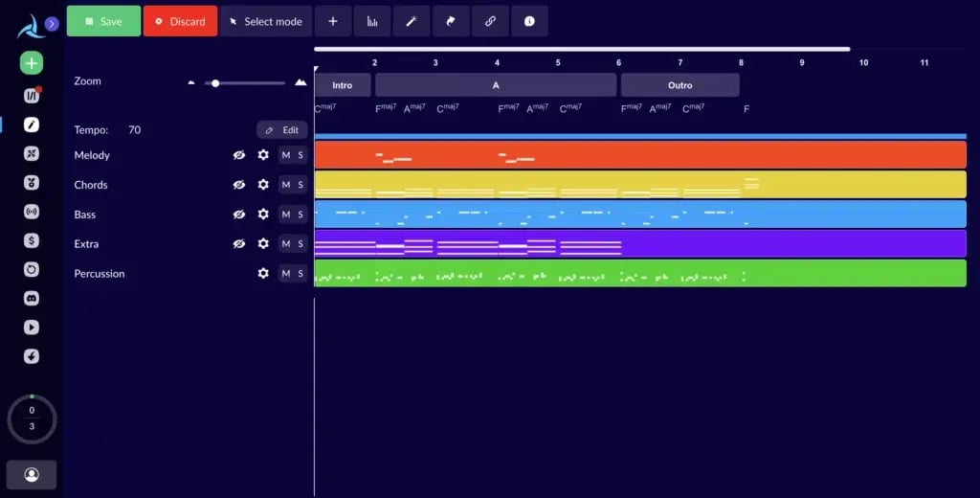The width and height of the screenshot is (980, 498).
Task: Click the Zoom slider handle
Action: coord(215,83)
